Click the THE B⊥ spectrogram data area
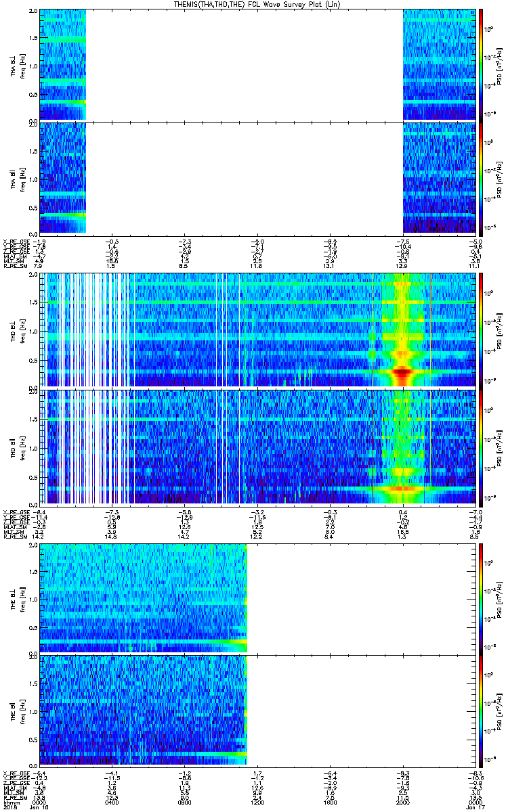Screen dimensions: 508x812 144,598
